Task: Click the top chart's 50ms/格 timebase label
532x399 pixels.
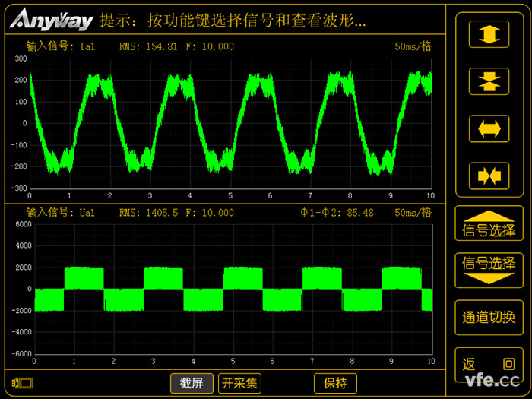Action: point(413,46)
